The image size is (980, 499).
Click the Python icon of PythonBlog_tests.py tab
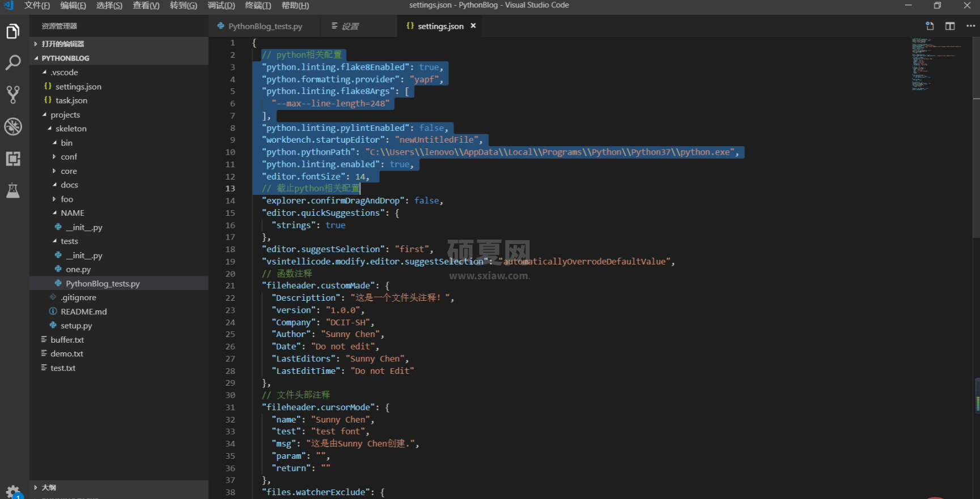tap(220, 26)
